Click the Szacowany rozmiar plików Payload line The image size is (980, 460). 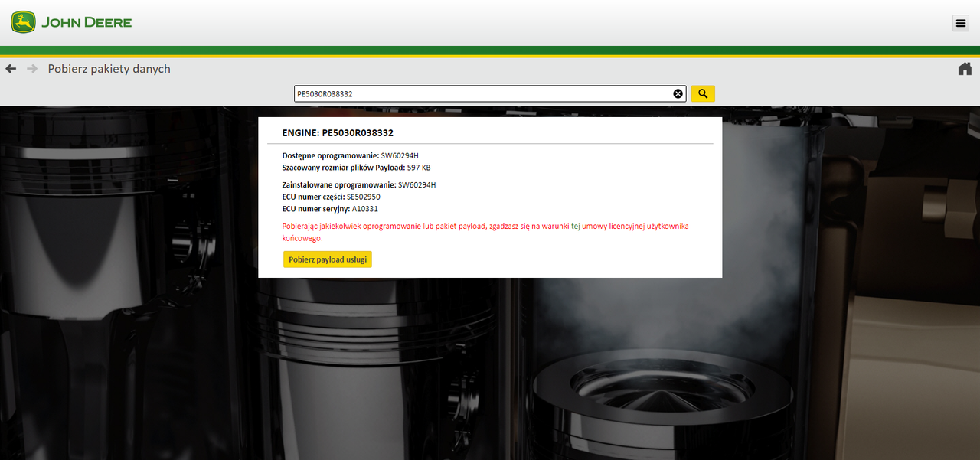pyautogui.click(x=357, y=167)
